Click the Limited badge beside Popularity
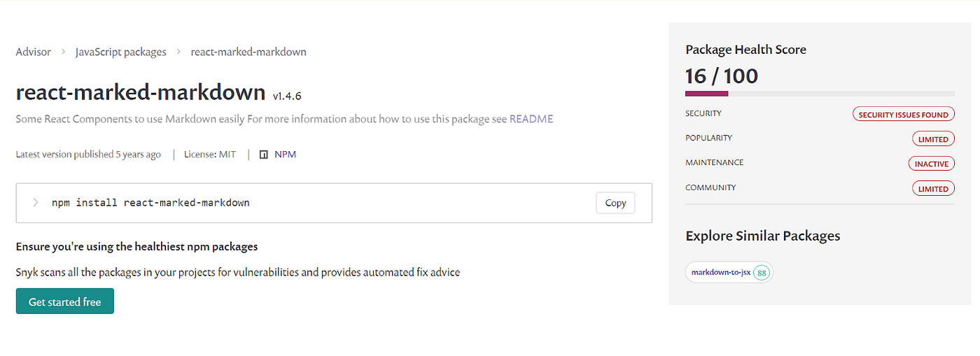This screenshot has width=980, height=356. 933,139
